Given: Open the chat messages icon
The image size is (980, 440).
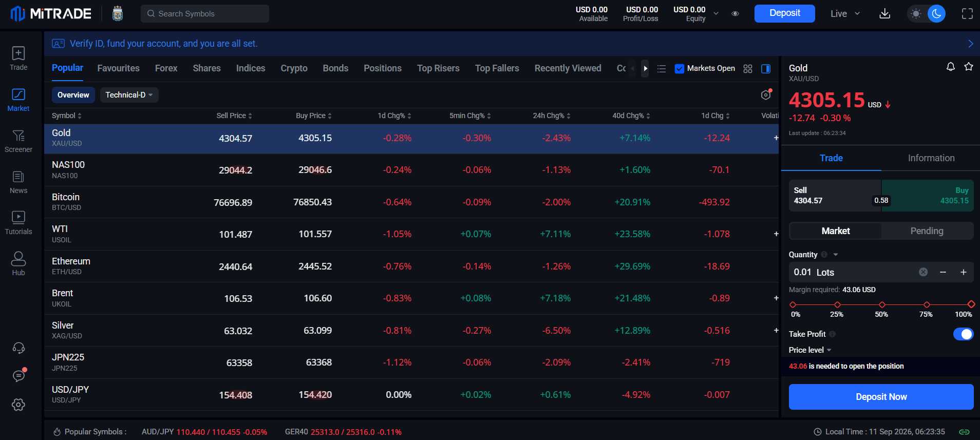Looking at the screenshot, I should [18, 376].
